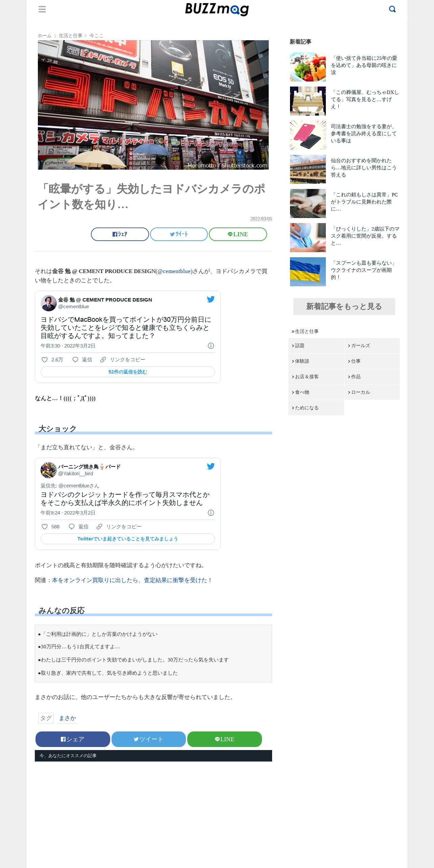Select 話題 category
Viewport: 434px width, 868px height.
tap(316, 345)
